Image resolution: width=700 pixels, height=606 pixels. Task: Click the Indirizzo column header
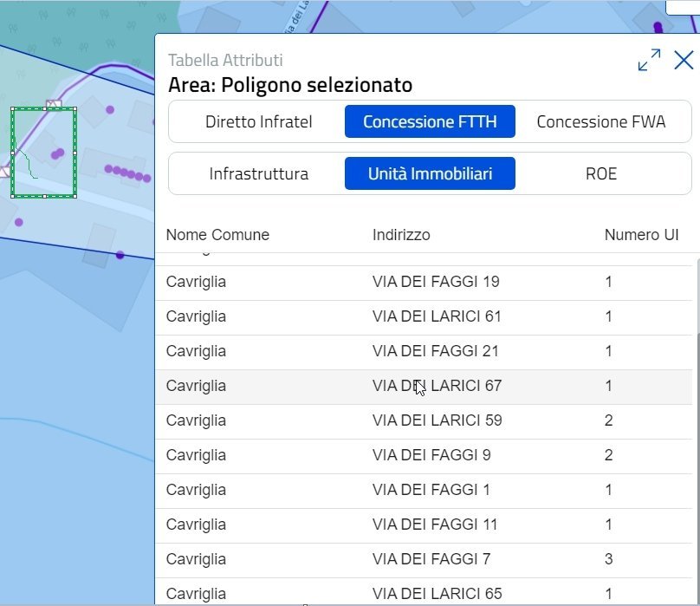pos(401,235)
